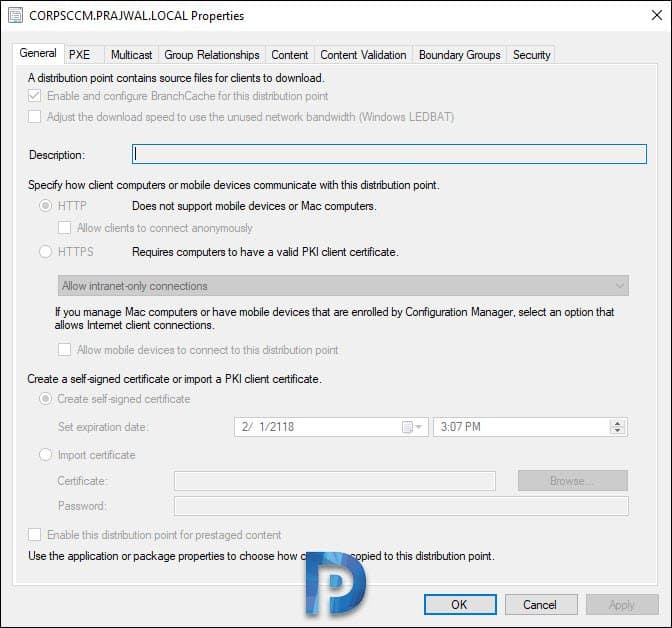Switch to Boundary Groups tab
672x628 pixels.
coord(459,55)
